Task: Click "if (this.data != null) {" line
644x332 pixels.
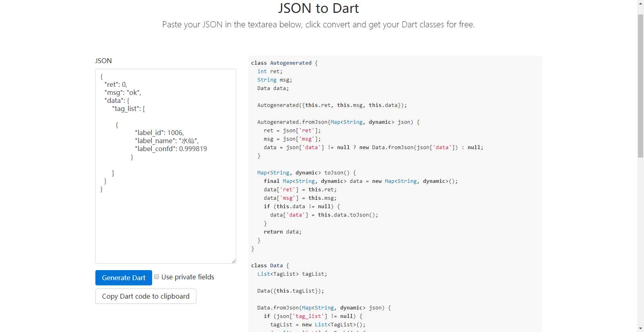Action: pyautogui.click(x=302, y=207)
